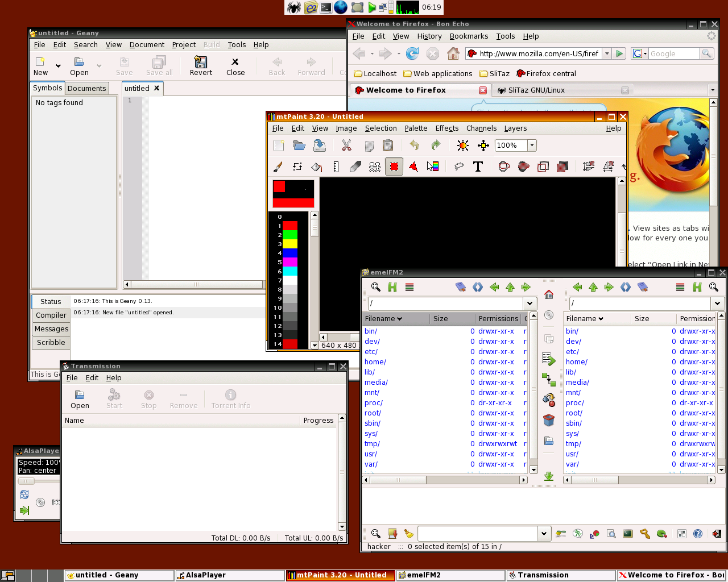
Task: Open bookmarks book icon in left emelFM2 pane
Action: (461, 287)
